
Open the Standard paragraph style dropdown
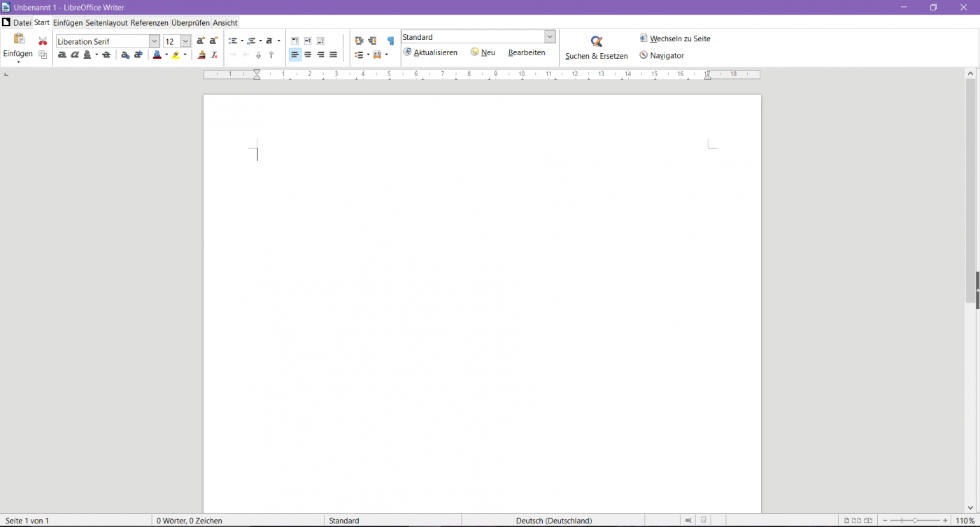[x=550, y=36]
